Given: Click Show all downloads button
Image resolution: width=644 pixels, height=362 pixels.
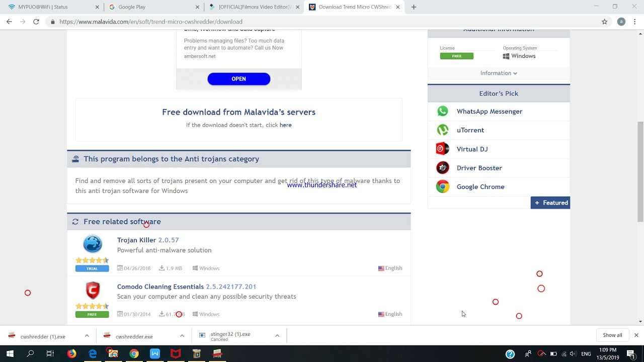Looking at the screenshot, I should [x=612, y=335].
